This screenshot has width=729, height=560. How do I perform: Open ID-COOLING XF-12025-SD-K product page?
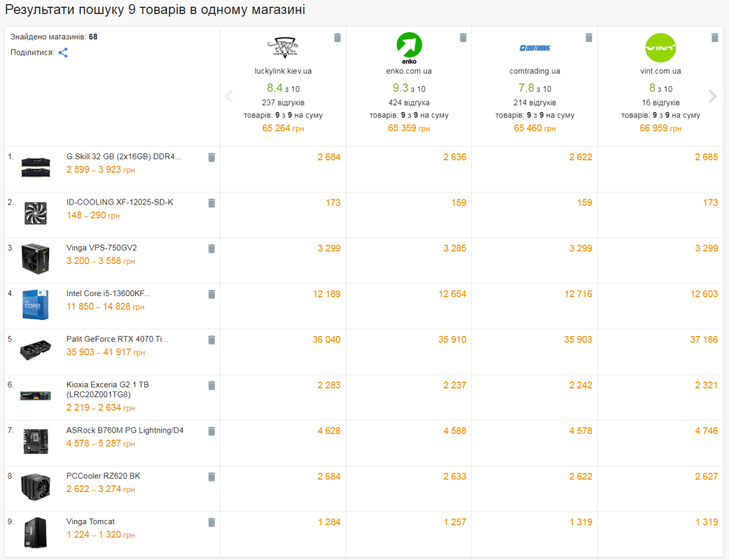120,202
